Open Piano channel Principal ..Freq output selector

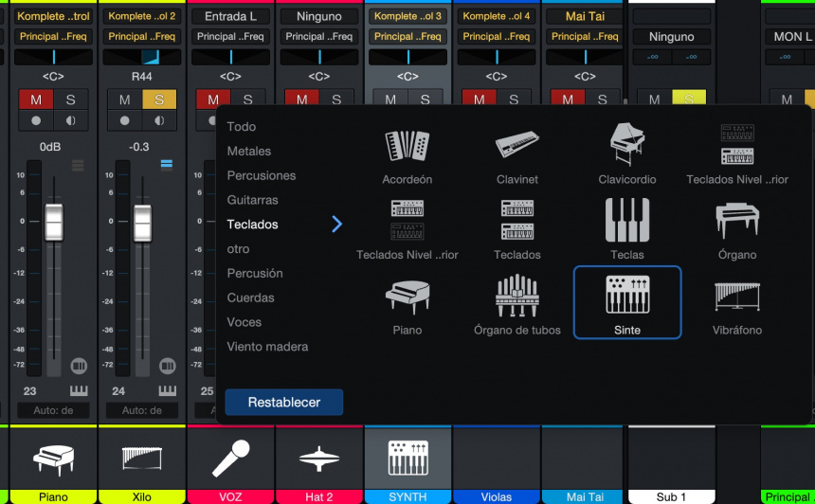(53, 36)
